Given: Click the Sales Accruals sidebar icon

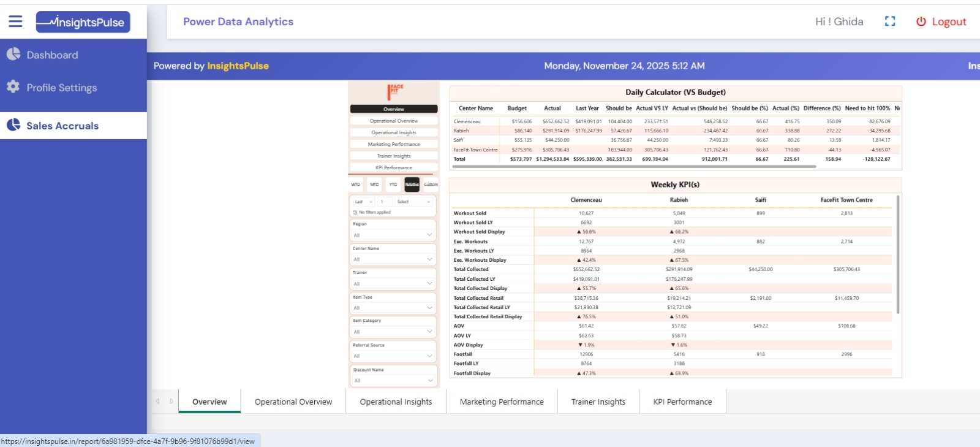Looking at the screenshot, I should coord(13,125).
